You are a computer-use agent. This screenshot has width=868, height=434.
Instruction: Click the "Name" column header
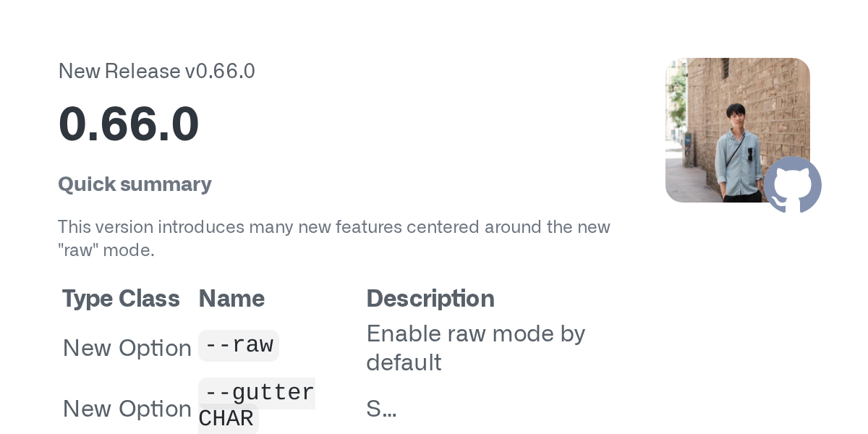point(231,299)
